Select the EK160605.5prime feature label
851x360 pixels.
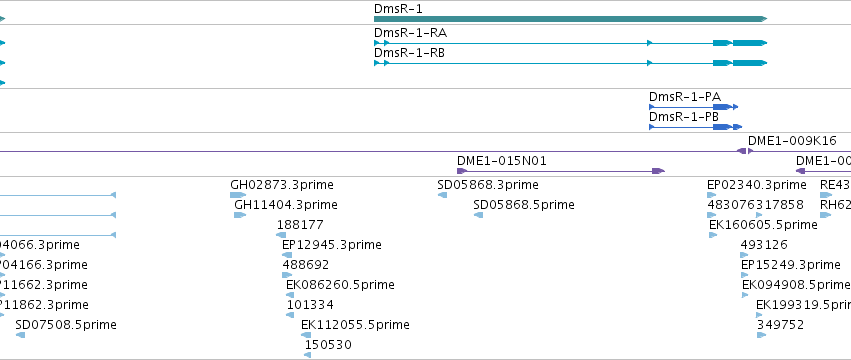tap(763, 225)
